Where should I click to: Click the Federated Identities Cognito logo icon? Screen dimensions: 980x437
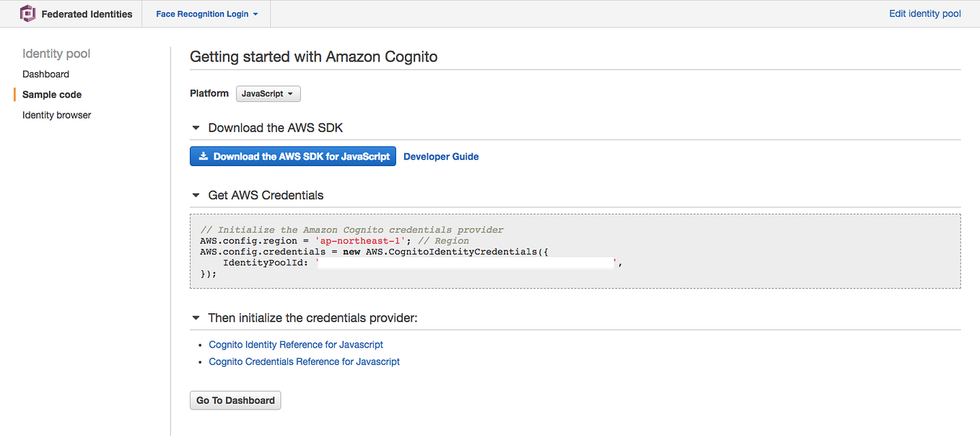pyautogui.click(x=28, y=14)
